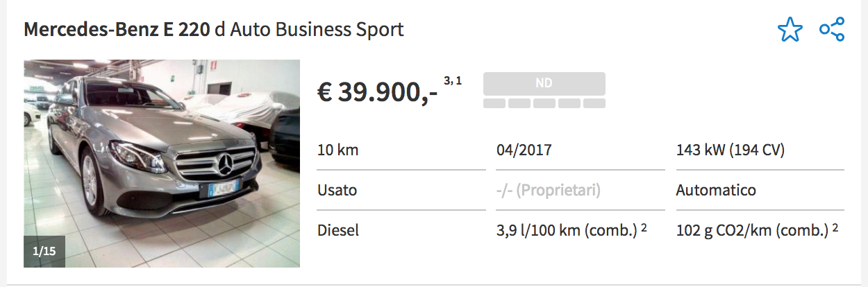Viewport: 868px width, 287px height.
Task: Save listing with the star favorite icon
Action: 790,30
